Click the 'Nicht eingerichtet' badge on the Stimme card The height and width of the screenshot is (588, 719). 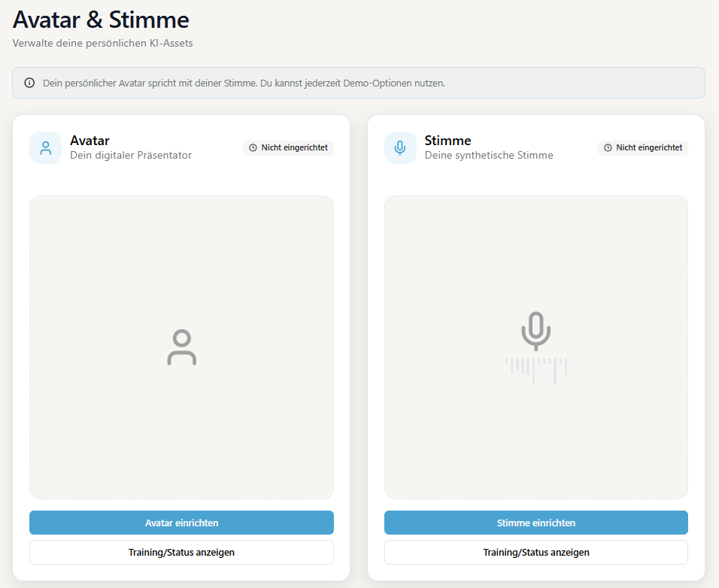643,147
